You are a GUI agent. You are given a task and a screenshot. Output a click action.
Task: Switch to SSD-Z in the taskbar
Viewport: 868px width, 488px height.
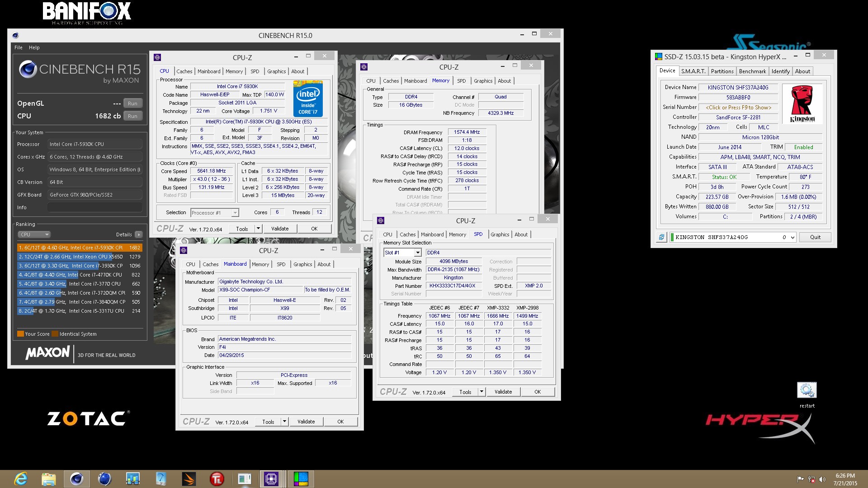pos(301,479)
